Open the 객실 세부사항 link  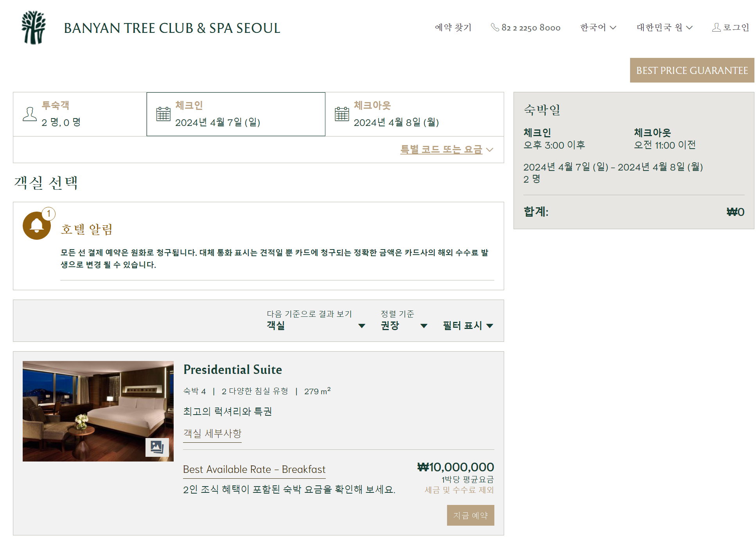(x=212, y=433)
